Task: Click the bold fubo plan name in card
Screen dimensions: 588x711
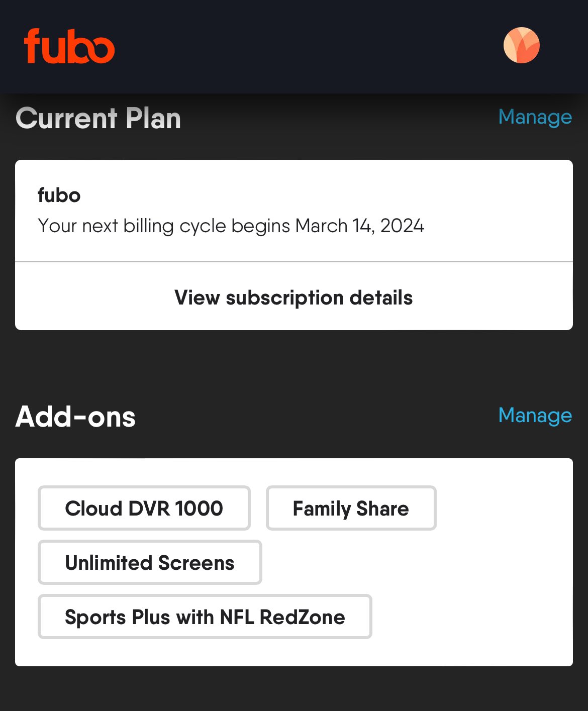Action: pyautogui.click(x=59, y=195)
